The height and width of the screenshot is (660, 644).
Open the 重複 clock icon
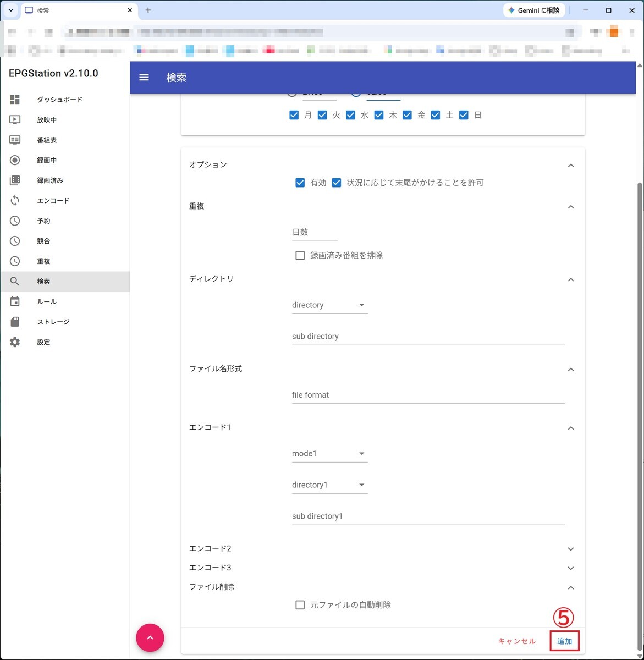(x=15, y=261)
